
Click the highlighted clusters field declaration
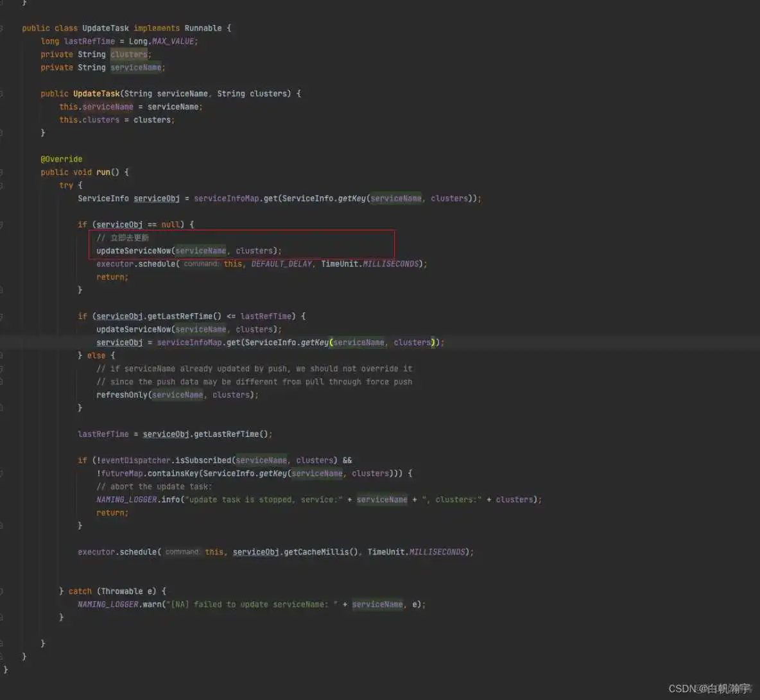coord(128,55)
